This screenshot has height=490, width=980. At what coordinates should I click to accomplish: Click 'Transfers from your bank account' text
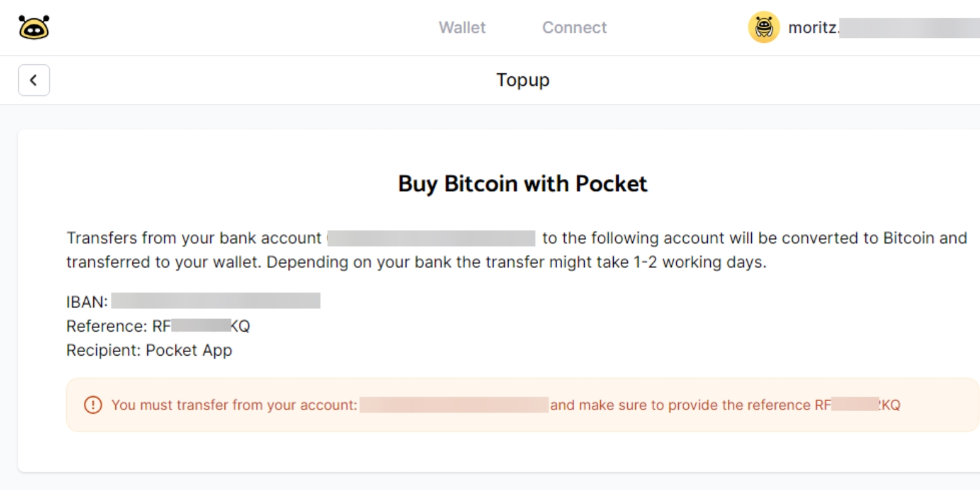coord(194,238)
